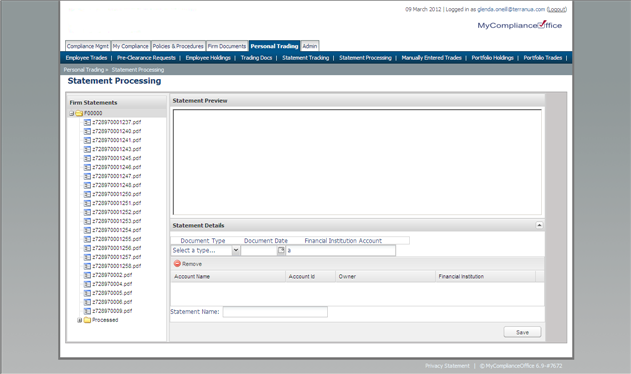The width and height of the screenshot is (631, 374).
Task: Open Portfolio Holdings submenu item
Action: pyautogui.click(x=493, y=58)
